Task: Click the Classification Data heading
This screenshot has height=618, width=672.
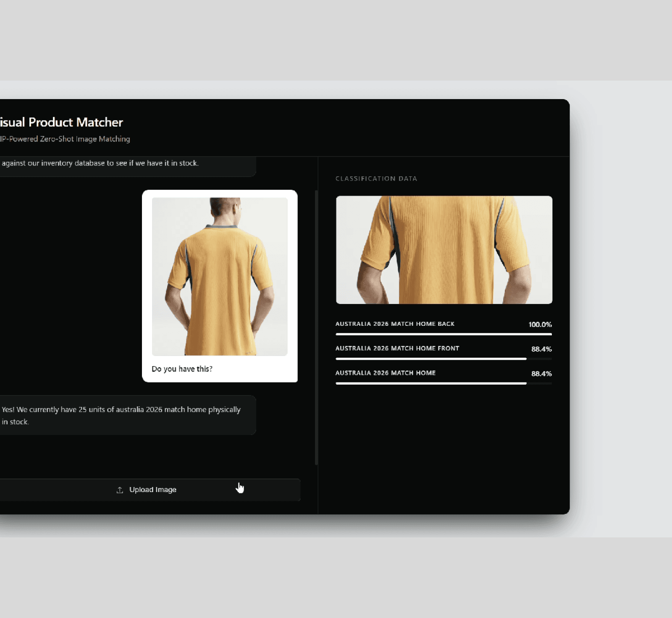Action: point(376,178)
